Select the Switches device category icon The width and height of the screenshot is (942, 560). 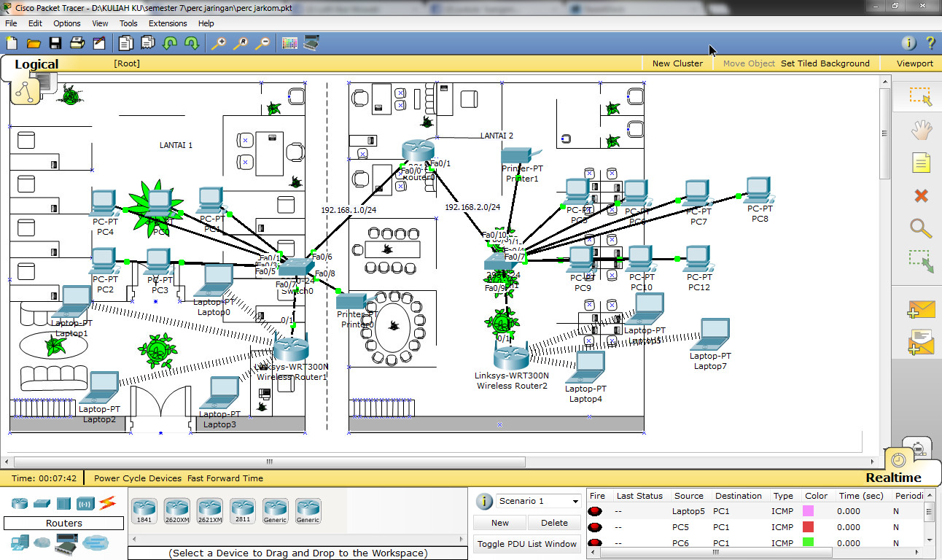(x=40, y=503)
